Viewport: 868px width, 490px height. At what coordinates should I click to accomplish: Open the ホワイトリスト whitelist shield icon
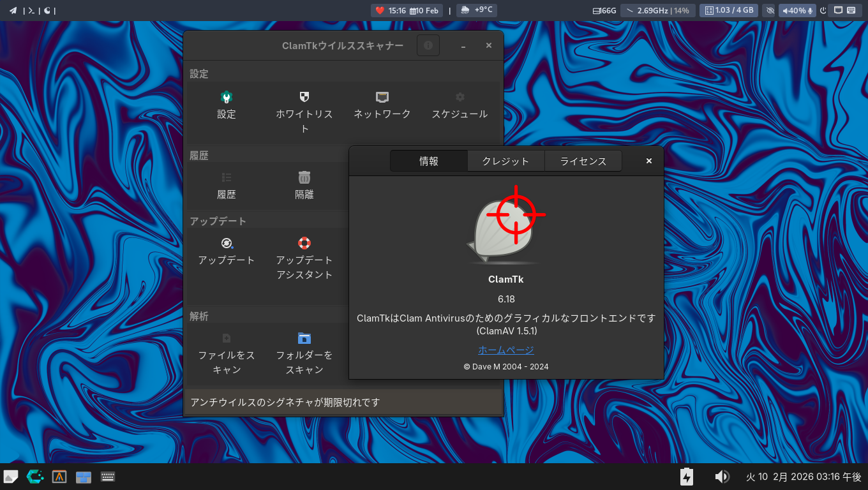point(304,97)
